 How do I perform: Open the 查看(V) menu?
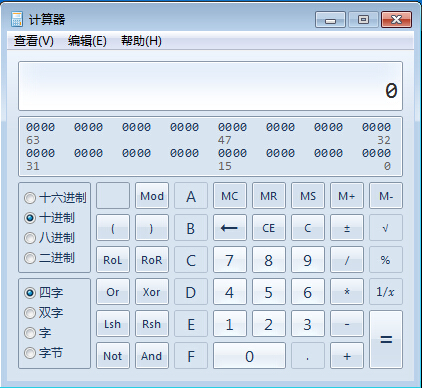[x=34, y=41]
